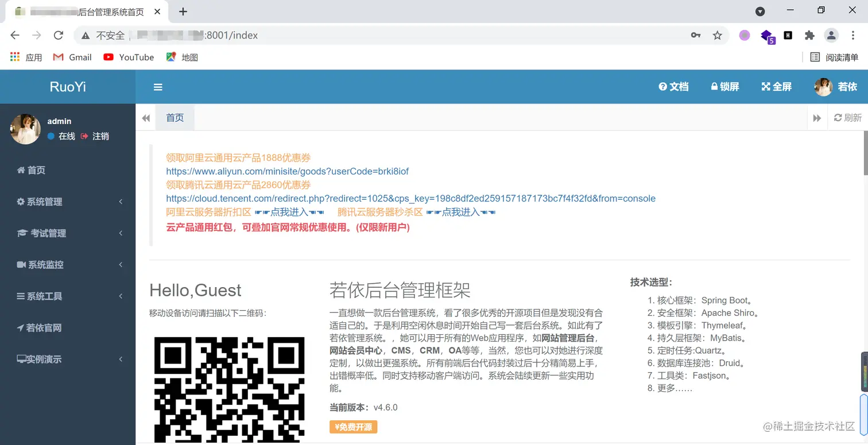Open the 若依 user profile menu

coord(835,87)
